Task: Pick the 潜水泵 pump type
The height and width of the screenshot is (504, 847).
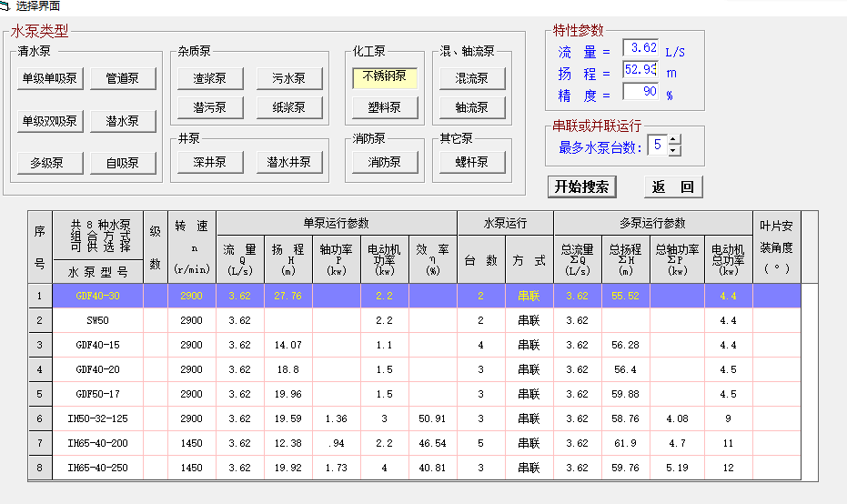Action: point(123,121)
